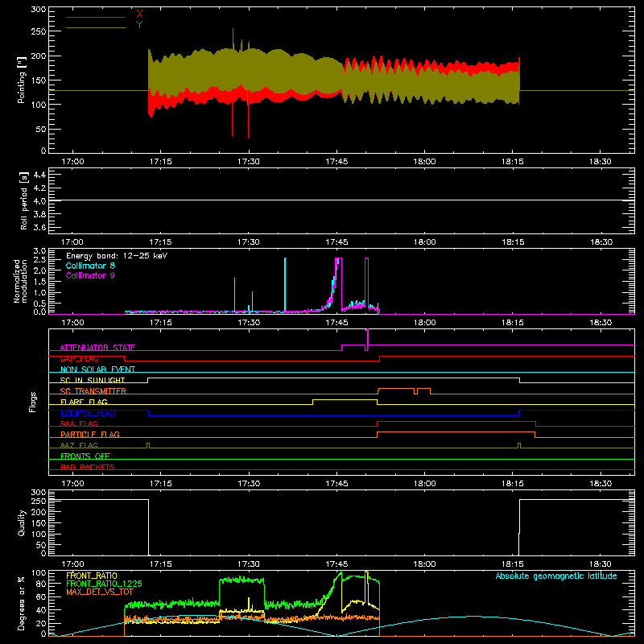Viewport: 644px width, 644px height.
Task: Click the red X legend line sample
Action: pos(96,17)
